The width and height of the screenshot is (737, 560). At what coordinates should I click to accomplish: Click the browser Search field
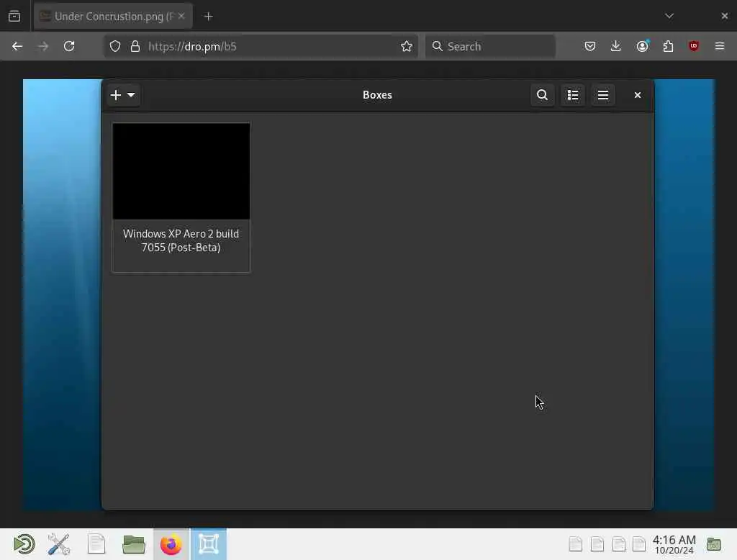pyautogui.click(x=490, y=46)
